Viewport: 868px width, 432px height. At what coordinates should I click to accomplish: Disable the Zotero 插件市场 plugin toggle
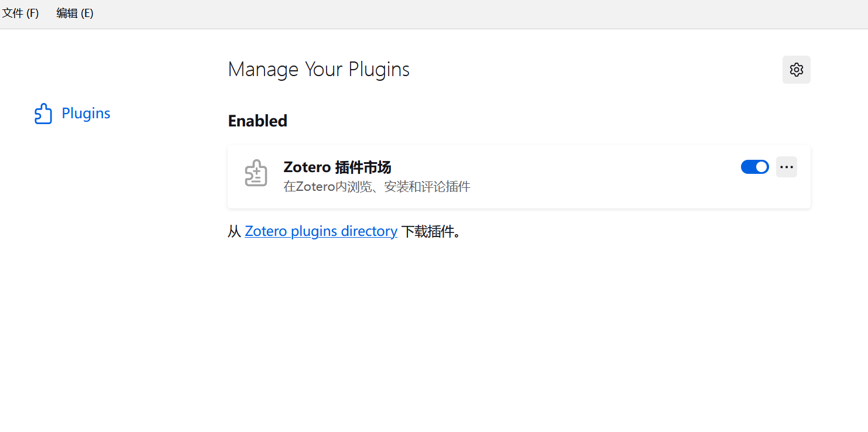[x=754, y=167]
